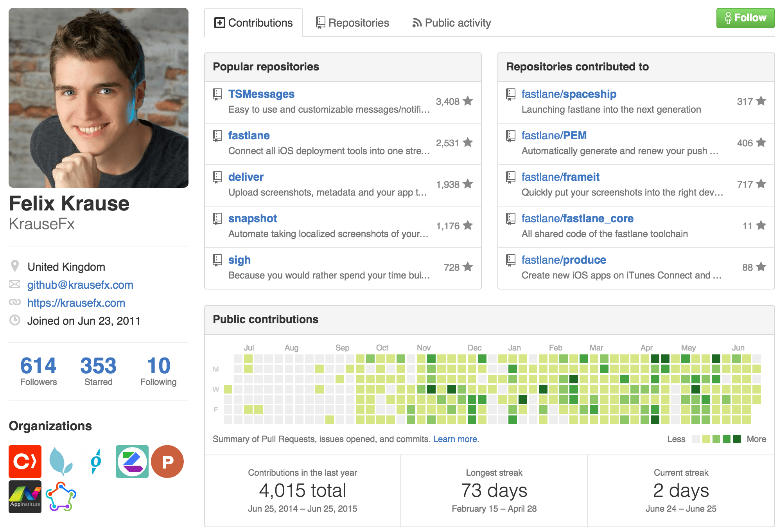Click the star icon beside fastlane/fastlane_core
The height and width of the screenshot is (532, 779).
click(x=761, y=226)
